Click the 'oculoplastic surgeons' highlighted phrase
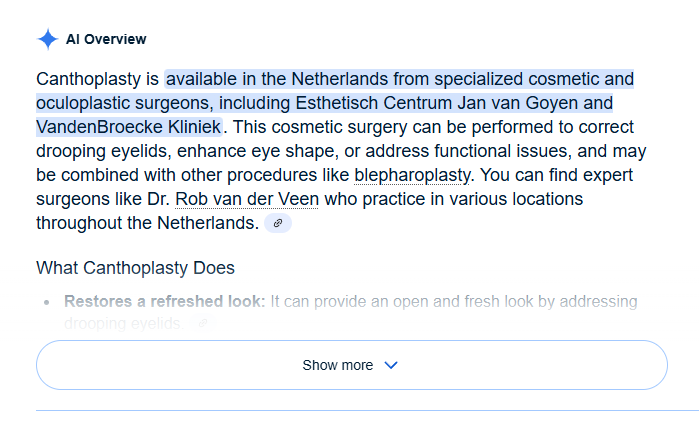This screenshot has width=699, height=424. click(124, 103)
